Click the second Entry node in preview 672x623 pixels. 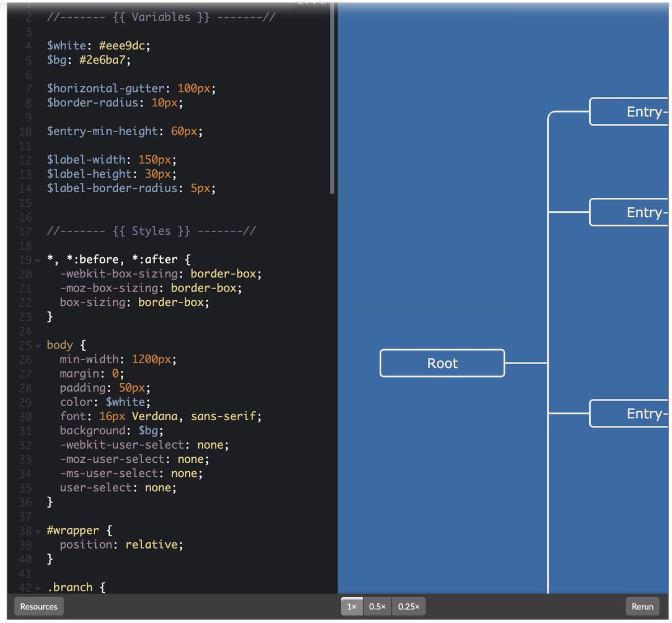(x=629, y=212)
